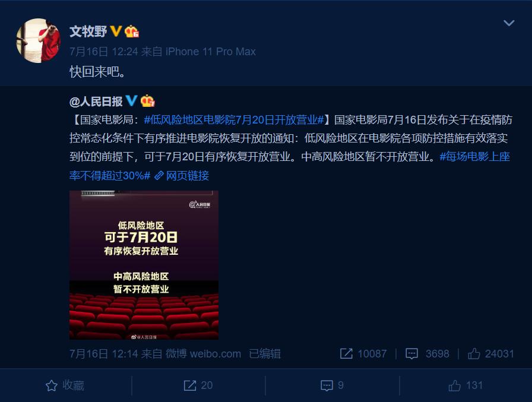Click the blue V badge beside 人民日报
Screen dimensions: 532x402
[131, 100]
